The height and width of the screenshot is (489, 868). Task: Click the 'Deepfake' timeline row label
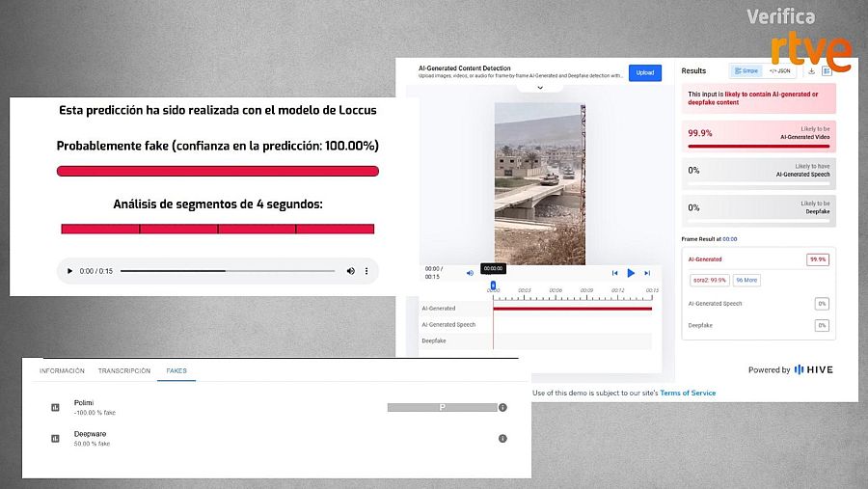click(x=433, y=341)
